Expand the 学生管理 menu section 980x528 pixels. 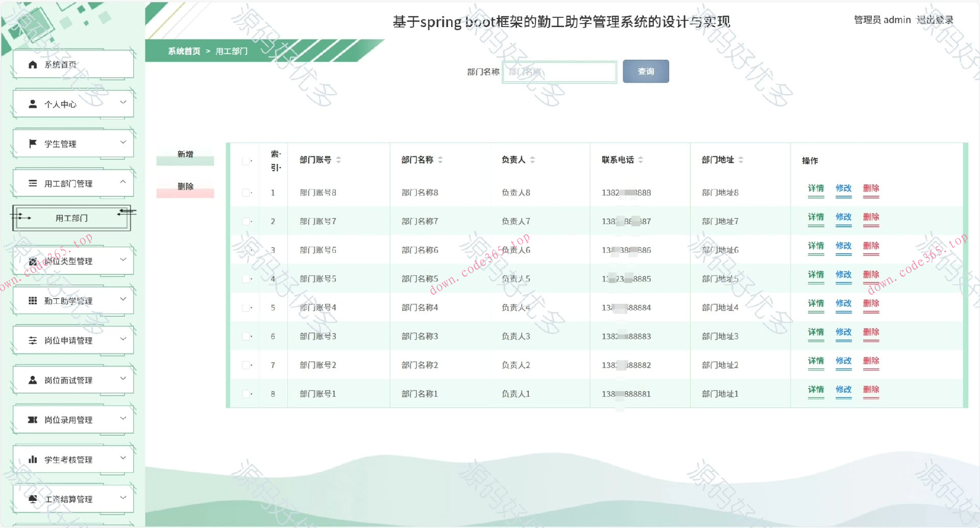point(122,143)
